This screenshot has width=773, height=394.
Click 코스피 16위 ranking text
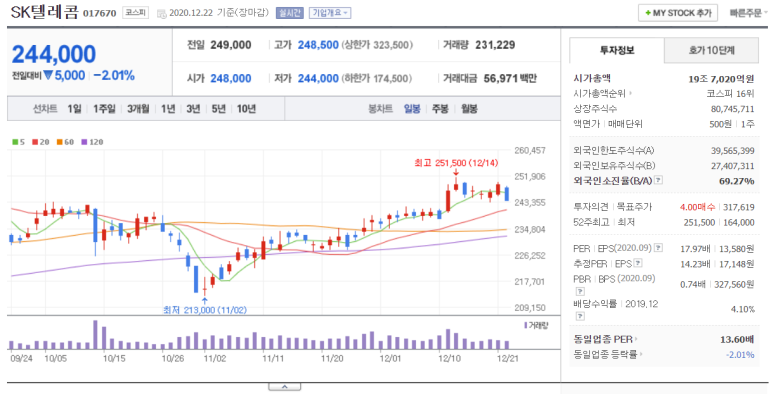tap(730, 94)
